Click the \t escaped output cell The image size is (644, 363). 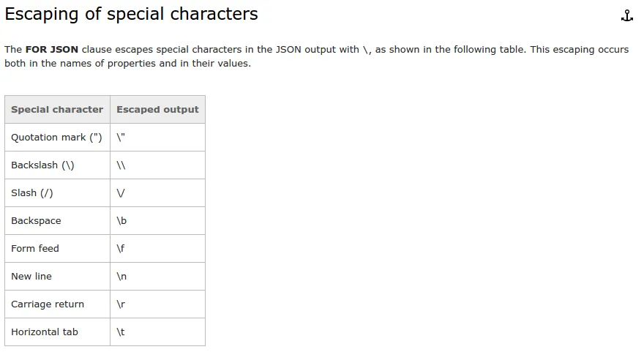point(157,332)
